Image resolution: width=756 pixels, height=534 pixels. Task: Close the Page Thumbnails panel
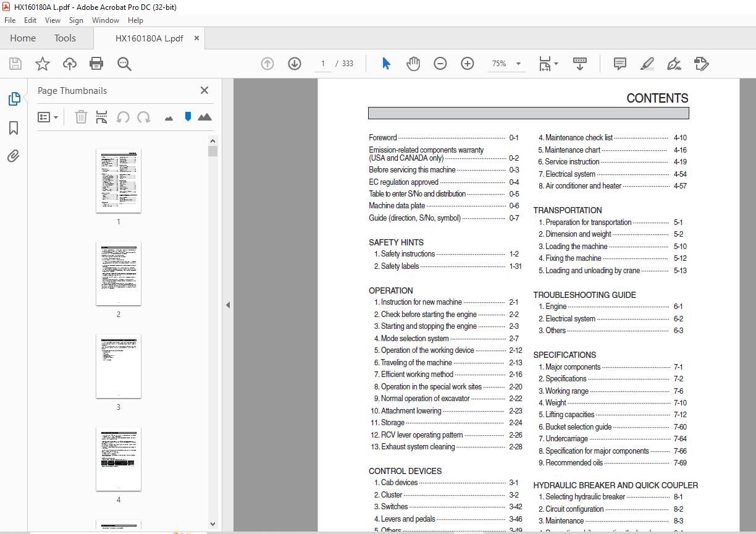point(204,90)
